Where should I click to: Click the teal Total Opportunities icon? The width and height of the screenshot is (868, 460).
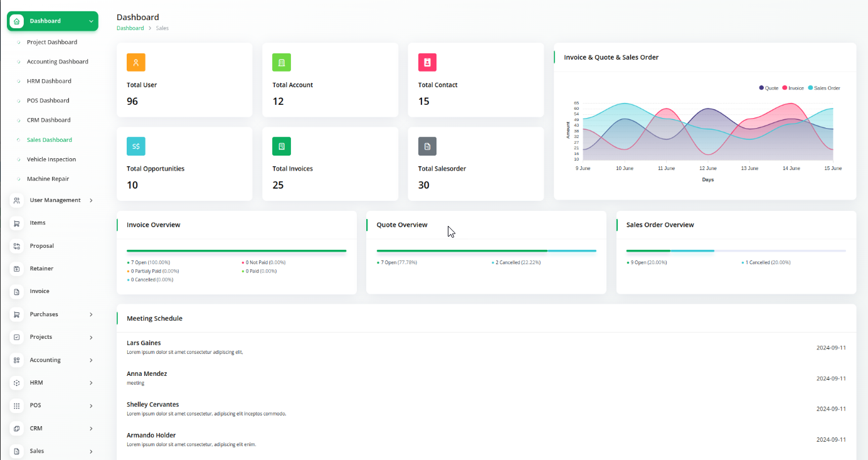(x=136, y=146)
